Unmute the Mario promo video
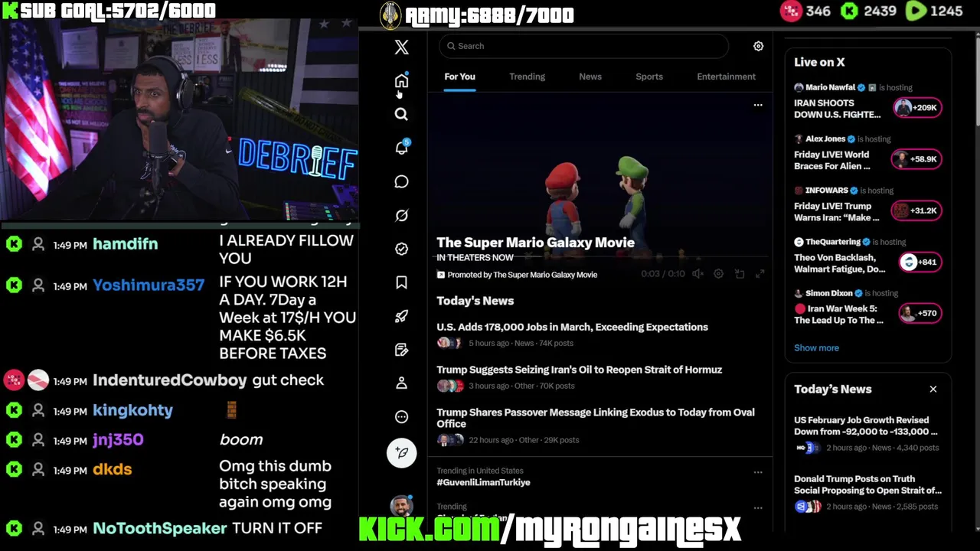 click(697, 274)
